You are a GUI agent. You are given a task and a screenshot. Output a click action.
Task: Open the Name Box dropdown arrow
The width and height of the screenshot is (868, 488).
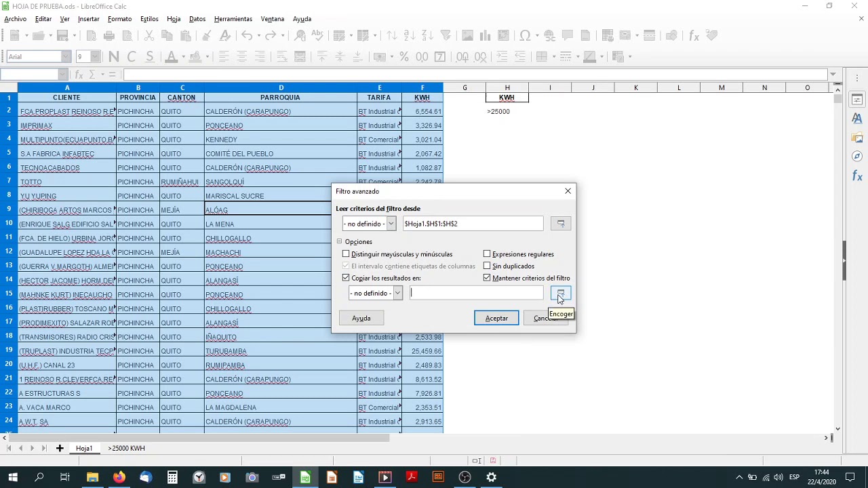63,75
